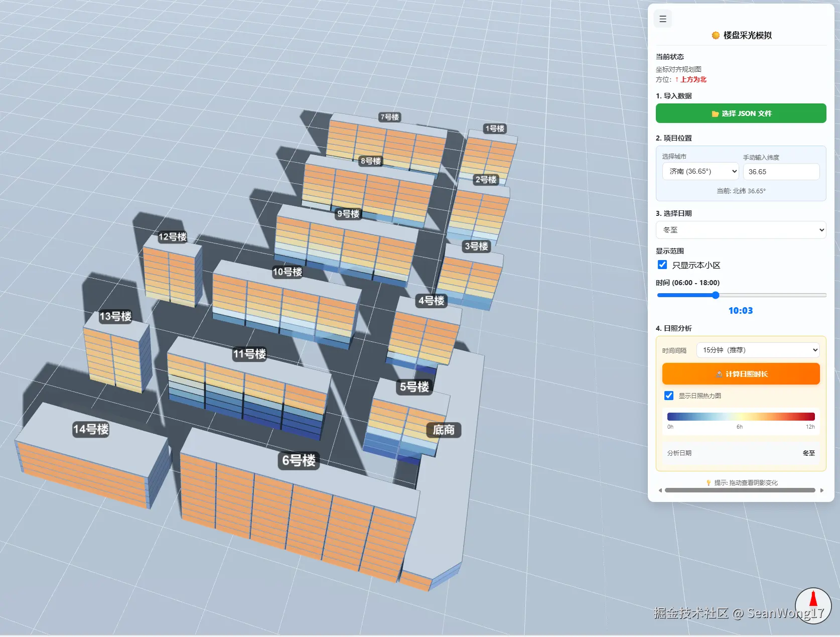Click the 14号楼 building label
The height and width of the screenshot is (637, 840).
(91, 429)
